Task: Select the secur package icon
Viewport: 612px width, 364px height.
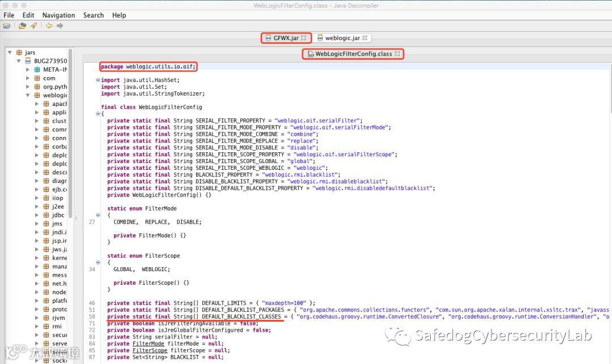Action: pyautogui.click(x=46, y=335)
